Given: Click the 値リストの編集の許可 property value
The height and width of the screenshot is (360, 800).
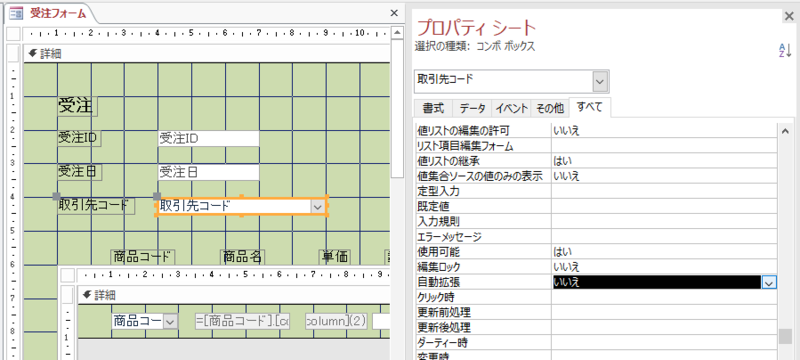Looking at the screenshot, I should coord(664,131).
